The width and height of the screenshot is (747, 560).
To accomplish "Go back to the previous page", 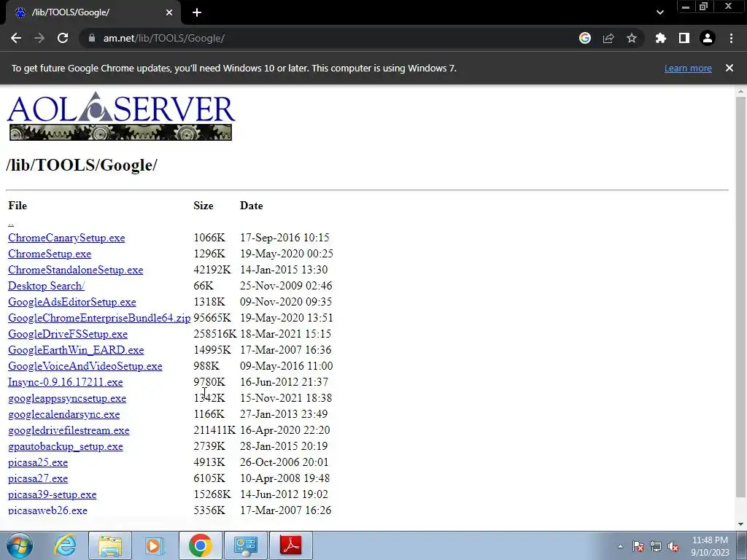I will pos(16,38).
